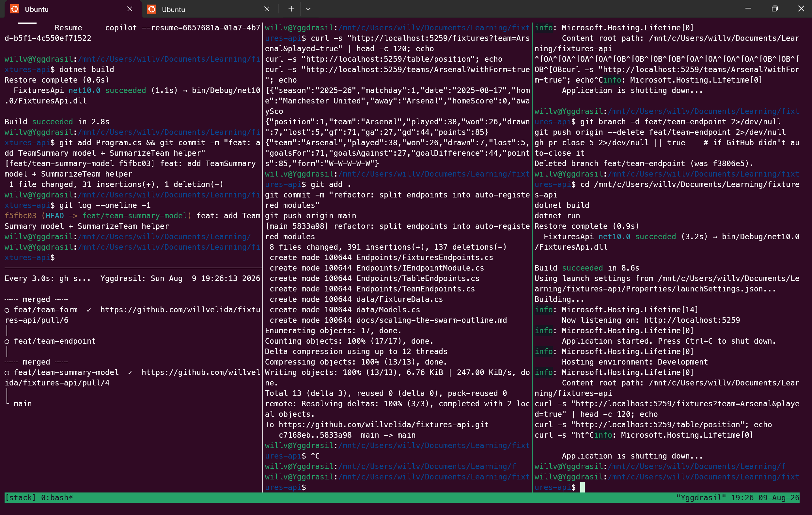This screenshot has width=812, height=515.
Task: Click the feat/team-summary-model branch in stack list
Action: [x=66, y=372]
